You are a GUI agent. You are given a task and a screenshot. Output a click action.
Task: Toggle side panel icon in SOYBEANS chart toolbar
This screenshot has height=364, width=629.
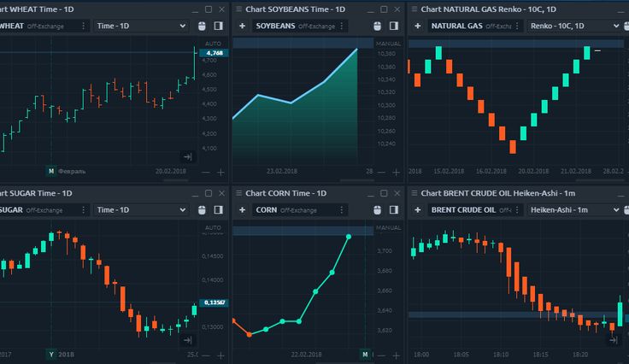click(393, 26)
